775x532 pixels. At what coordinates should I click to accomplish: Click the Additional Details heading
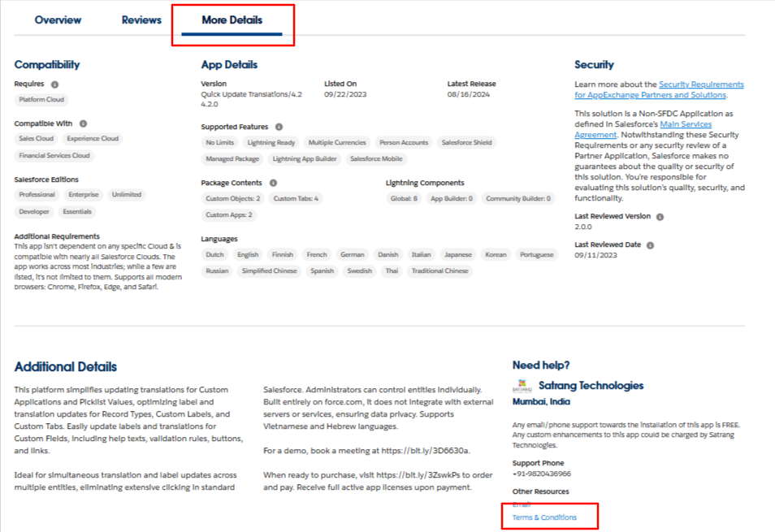[66, 367]
